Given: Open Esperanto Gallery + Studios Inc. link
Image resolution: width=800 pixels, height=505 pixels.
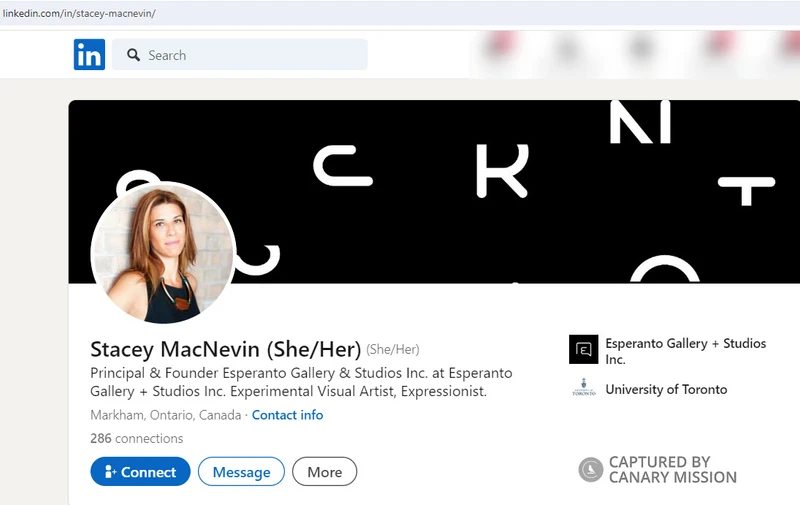Looking at the screenshot, I should [x=686, y=351].
